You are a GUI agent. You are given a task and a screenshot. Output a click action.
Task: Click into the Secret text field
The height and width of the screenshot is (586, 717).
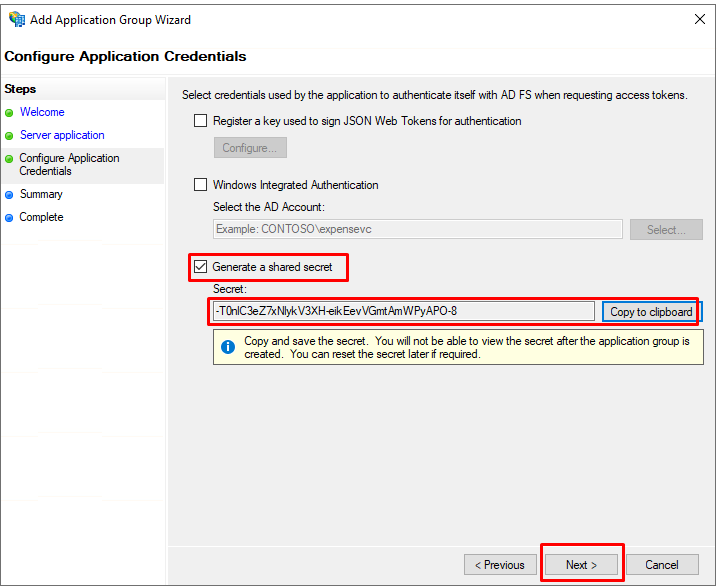tap(404, 311)
